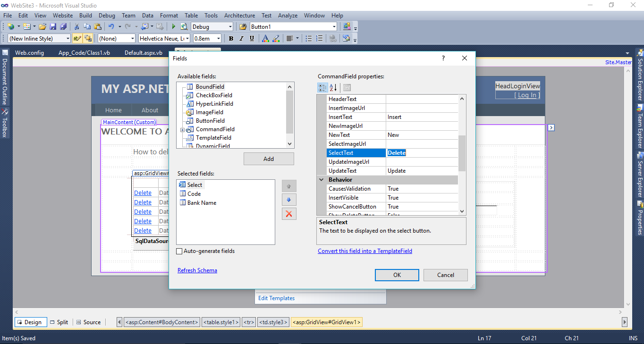The height and width of the screenshot is (344, 644).
Task: Toggle the Auto-generate fields checkbox
Action: click(179, 251)
